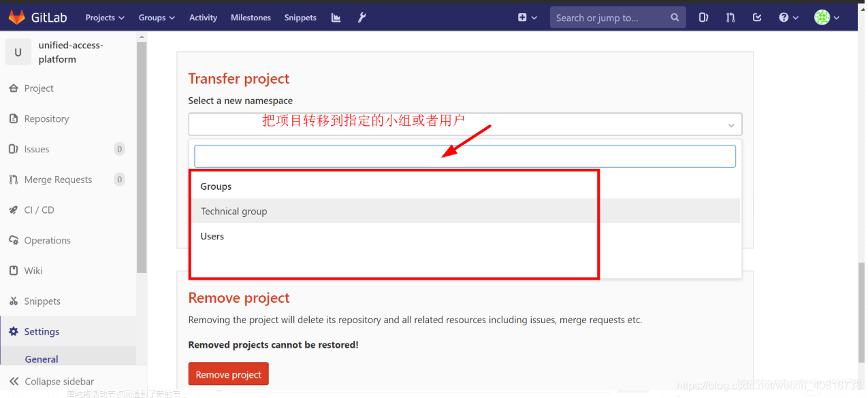The image size is (868, 398).
Task: Select General under Settings
Action: (x=42, y=359)
